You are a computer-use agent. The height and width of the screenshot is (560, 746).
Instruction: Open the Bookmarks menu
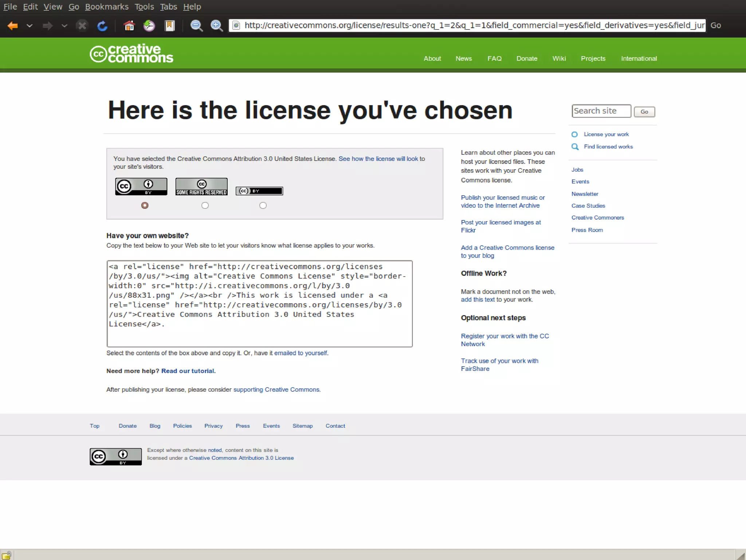[x=107, y=7]
